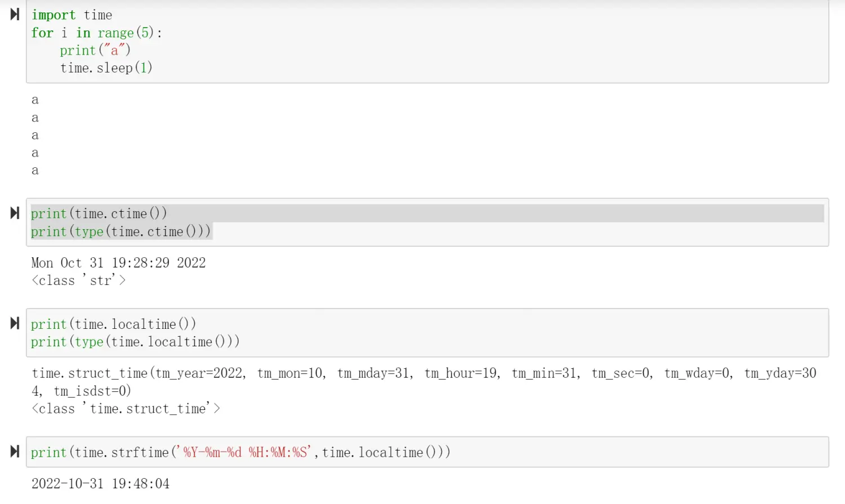Run the cell containing import time
The width and height of the screenshot is (845, 504).
tap(15, 15)
